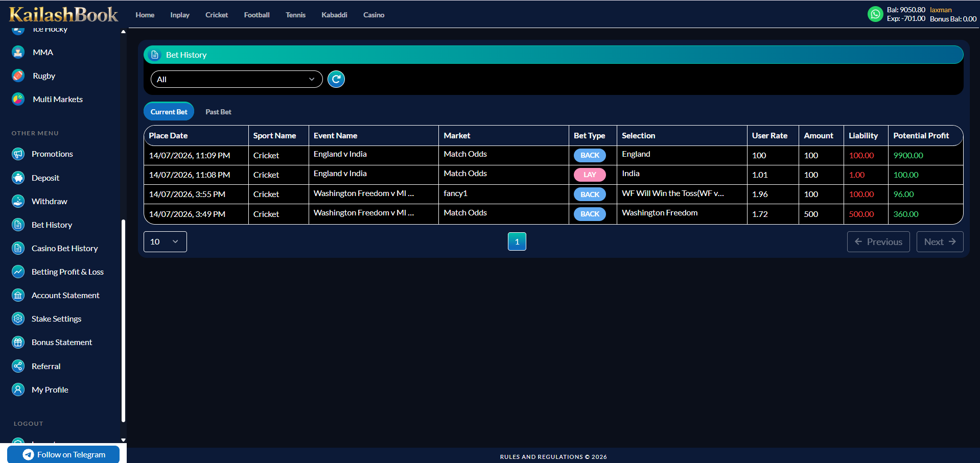
Task: Click the Withdraw icon in sidebar
Action: click(x=18, y=201)
